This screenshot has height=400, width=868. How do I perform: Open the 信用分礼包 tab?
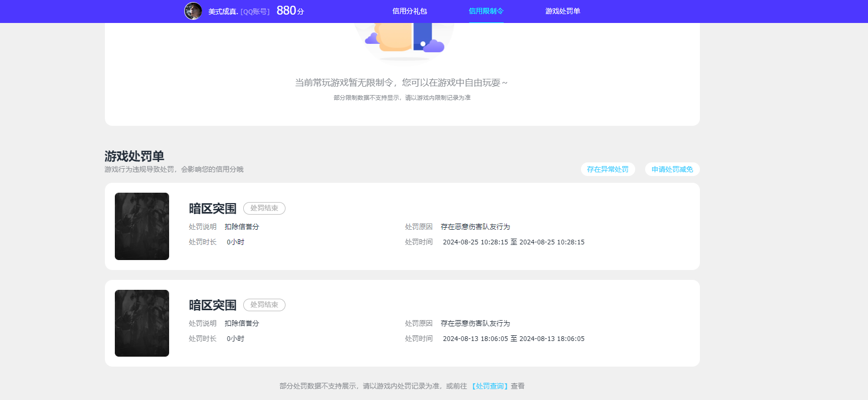tap(410, 11)
